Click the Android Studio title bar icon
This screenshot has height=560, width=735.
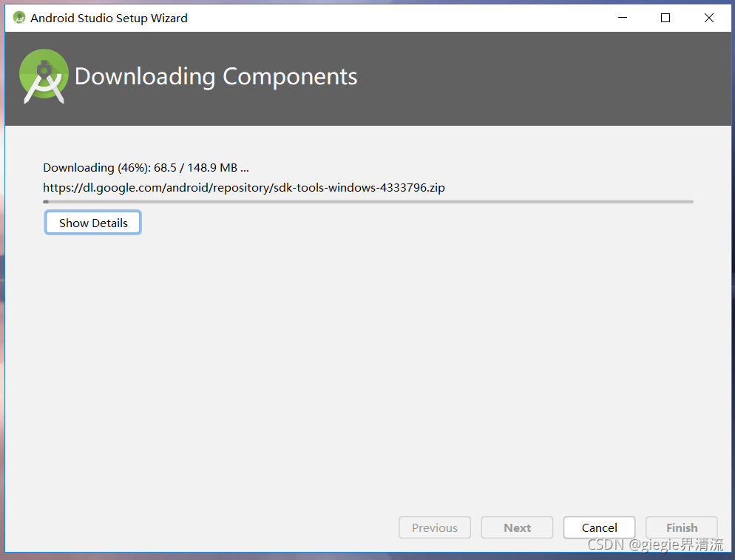coord(19,18)
